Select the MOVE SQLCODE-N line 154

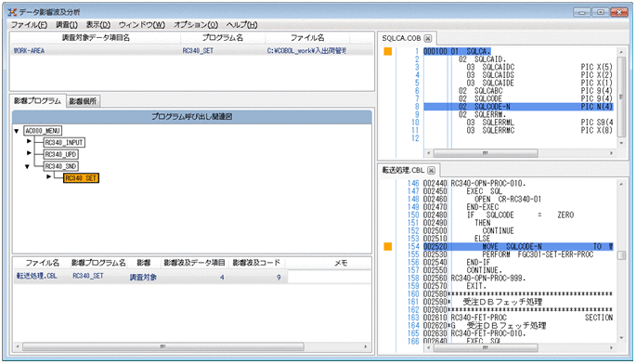pyautogui.click(x=518, y=246)
